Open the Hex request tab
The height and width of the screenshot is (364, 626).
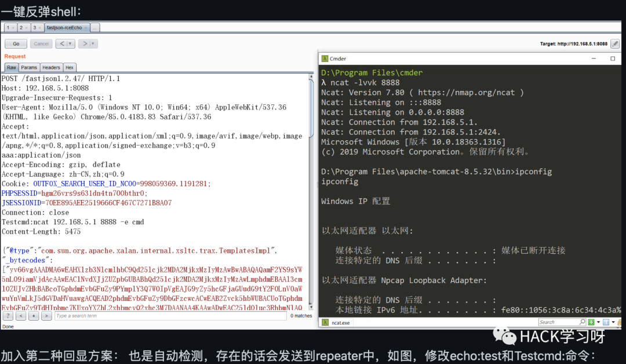coord(70,67)
